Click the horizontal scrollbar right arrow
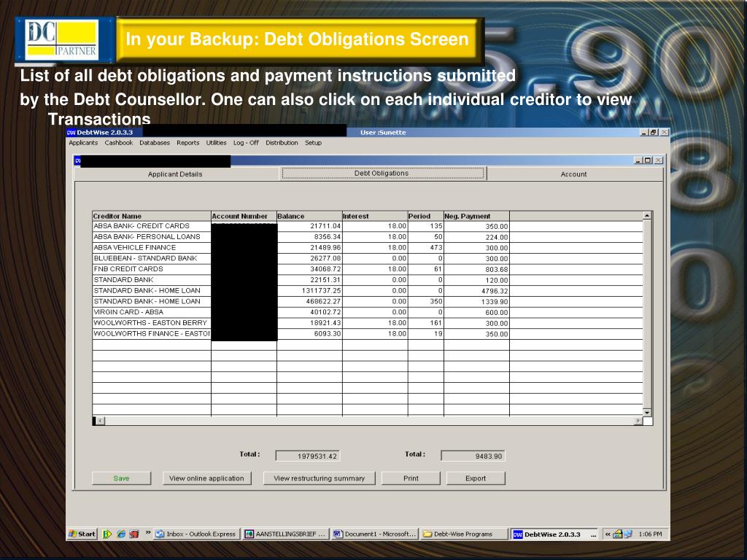The width and height of the screenshot is (747, 560). [x=638, y=421]
